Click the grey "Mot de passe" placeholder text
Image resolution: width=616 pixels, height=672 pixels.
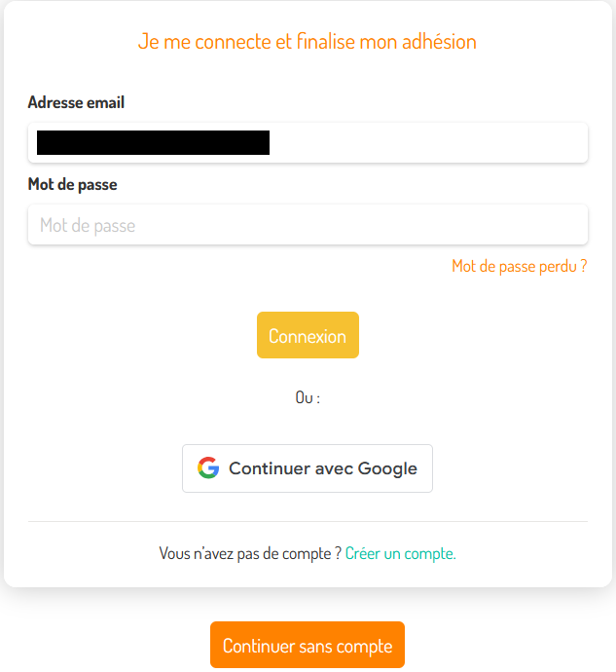[88, 225]
